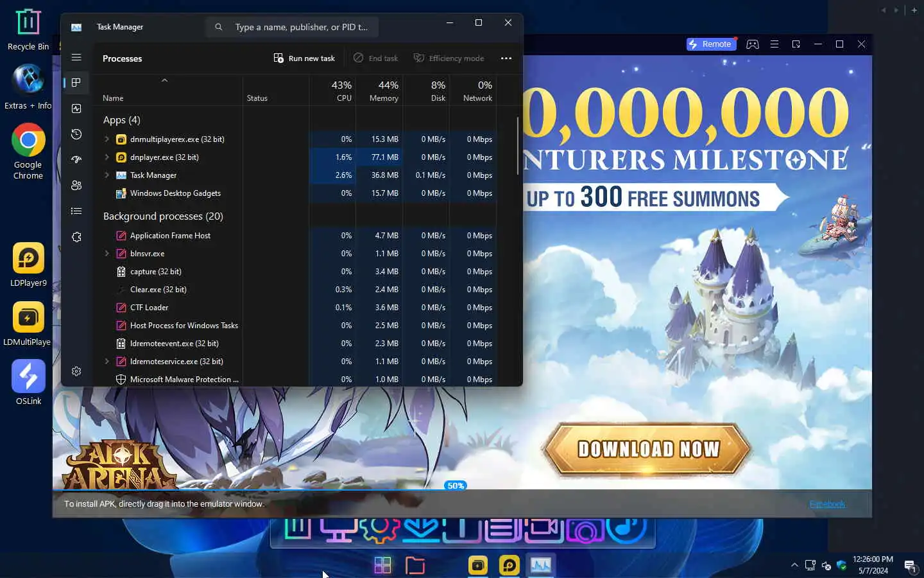Image resolution: width=924 pixels, height=578 pixels.
Task: Sort processes by CPU column
Action: coord(333,91)
